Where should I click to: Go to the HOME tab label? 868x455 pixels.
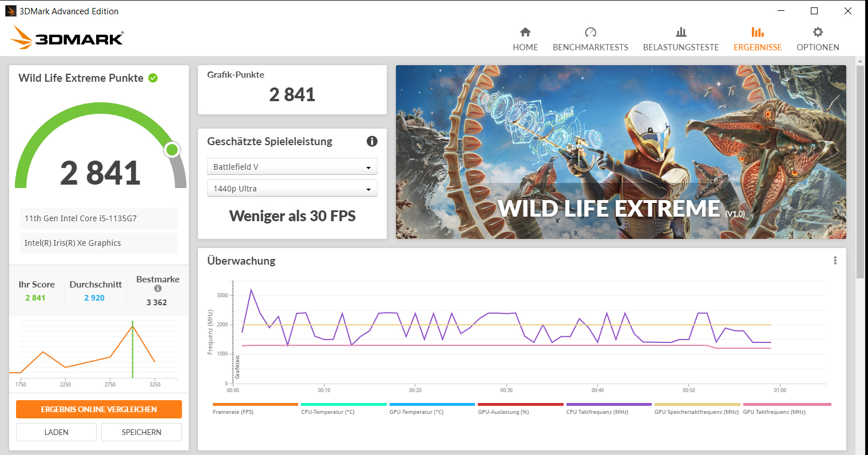click(x=525, y=47)
